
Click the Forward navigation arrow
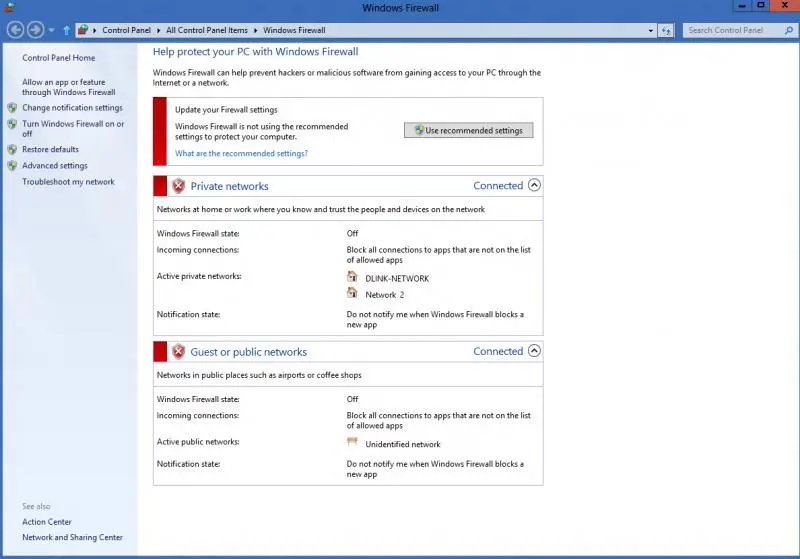[35, 30]
